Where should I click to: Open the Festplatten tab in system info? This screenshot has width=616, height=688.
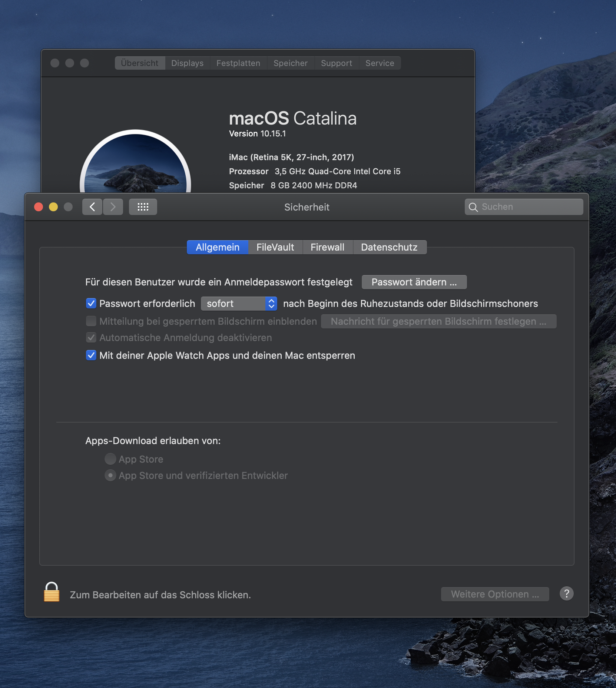tap(238, 63)
